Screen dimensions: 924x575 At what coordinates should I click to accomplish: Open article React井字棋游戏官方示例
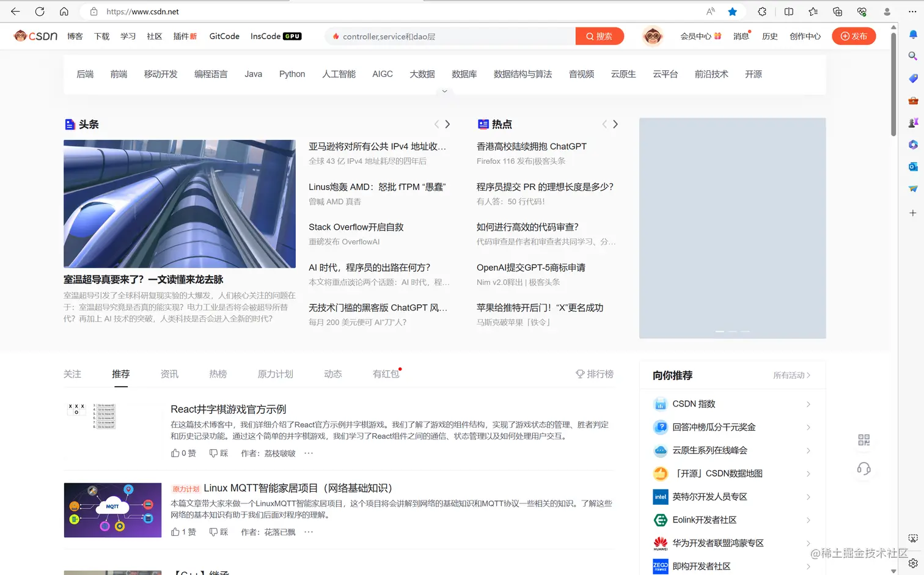229,409
